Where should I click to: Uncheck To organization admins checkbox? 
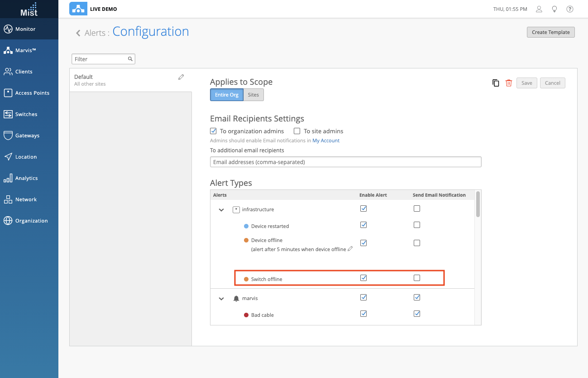(214, 131)
